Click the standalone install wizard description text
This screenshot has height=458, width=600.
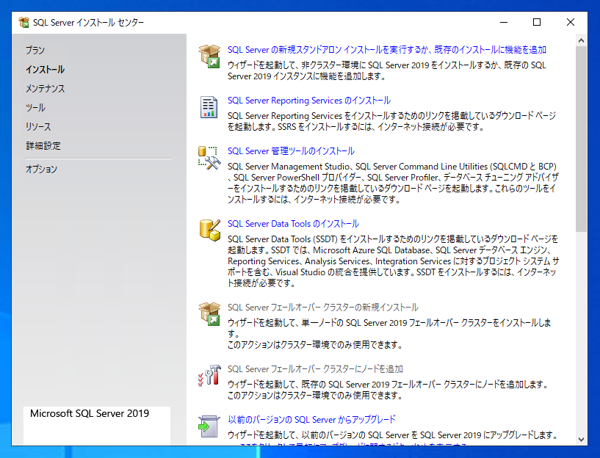coord(387,71)
